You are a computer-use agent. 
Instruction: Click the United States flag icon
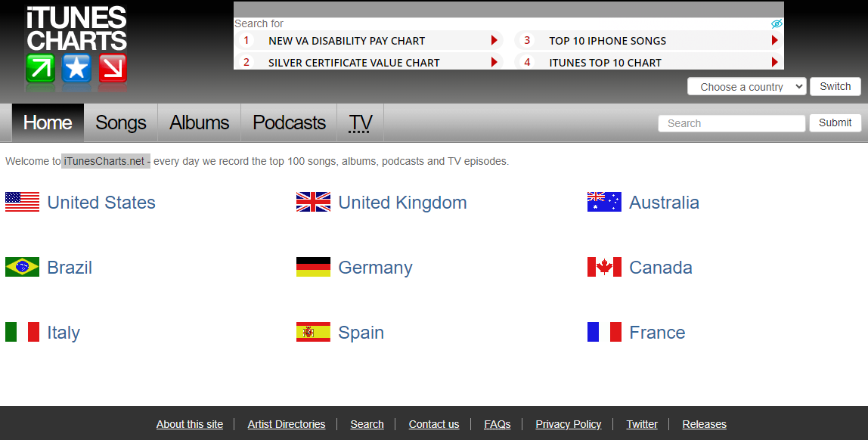pos(22,202)
